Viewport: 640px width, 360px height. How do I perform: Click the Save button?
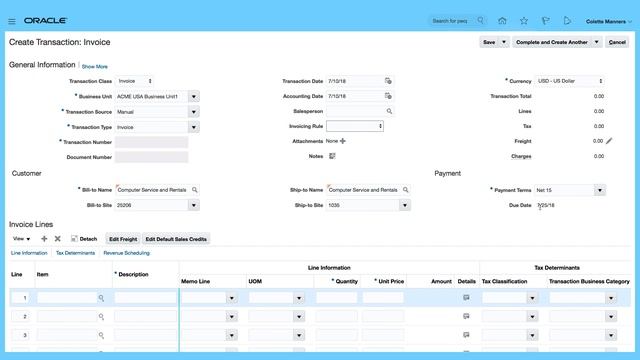tap(489, 42)
